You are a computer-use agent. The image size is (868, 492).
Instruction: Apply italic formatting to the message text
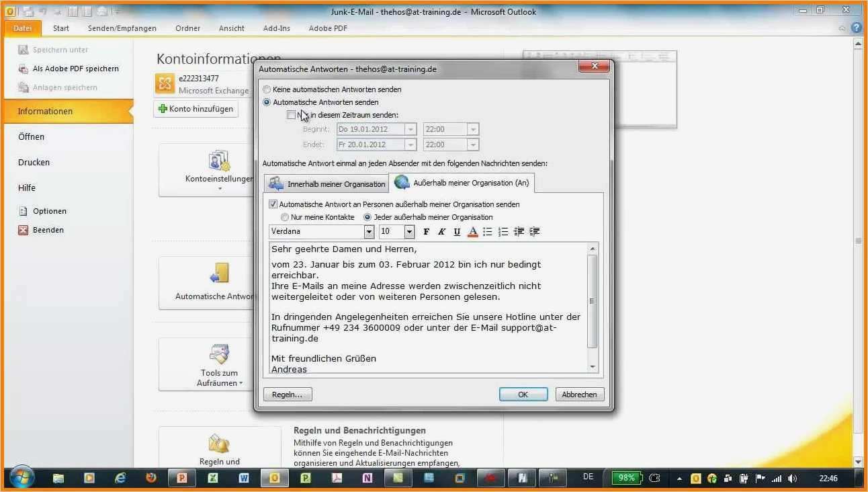pos(441,231)
